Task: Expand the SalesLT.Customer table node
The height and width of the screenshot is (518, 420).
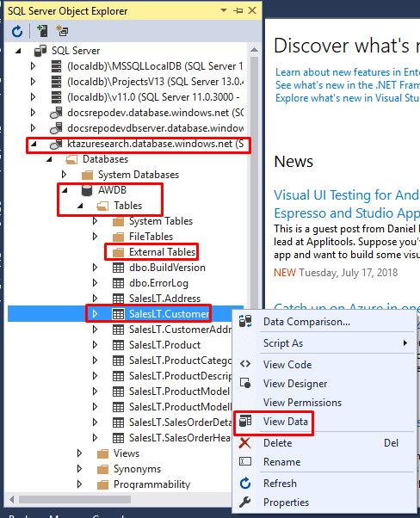Action: 96,314
